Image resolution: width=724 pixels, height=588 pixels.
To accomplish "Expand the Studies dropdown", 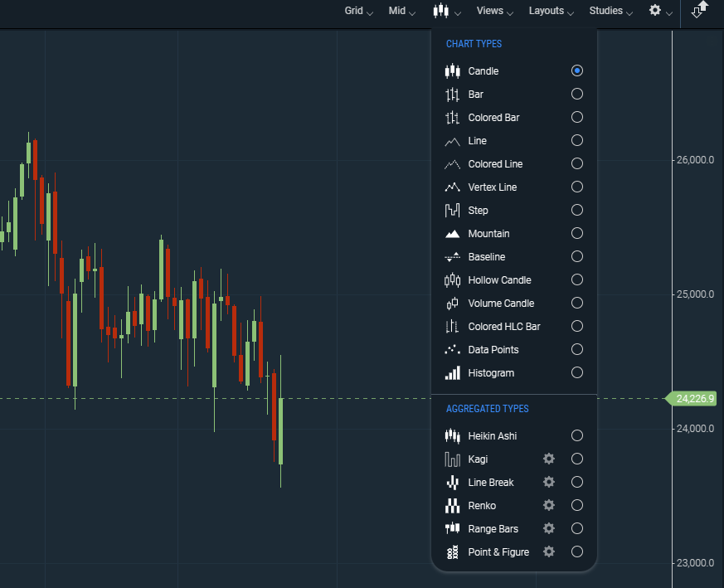I will (x=610, y=11).
